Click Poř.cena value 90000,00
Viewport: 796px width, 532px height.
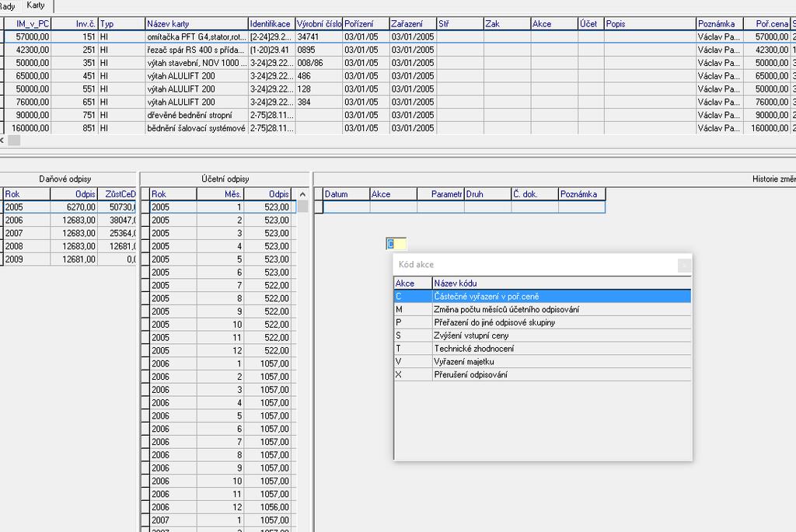[x=767, y=115]
